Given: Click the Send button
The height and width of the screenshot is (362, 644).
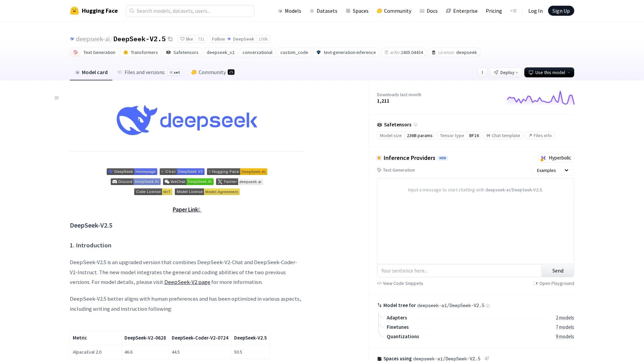Looking at the screenshot, I should click(557, 270).
